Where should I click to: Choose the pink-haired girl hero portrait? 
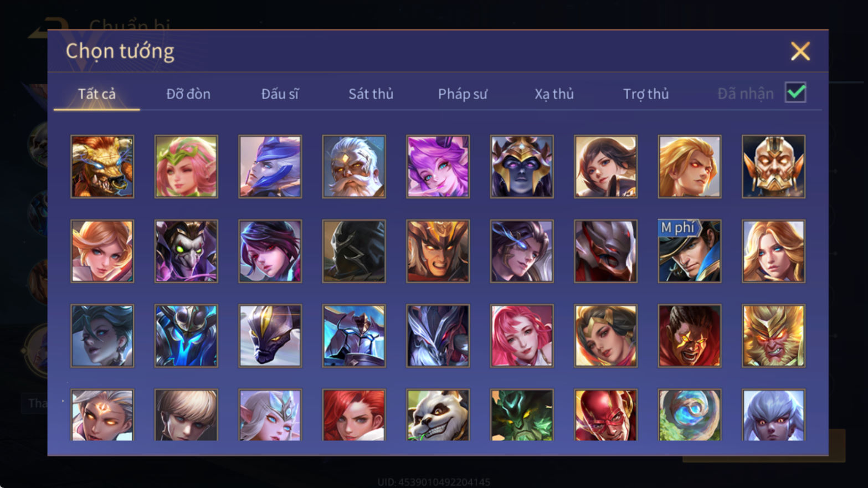coord(522,336)
